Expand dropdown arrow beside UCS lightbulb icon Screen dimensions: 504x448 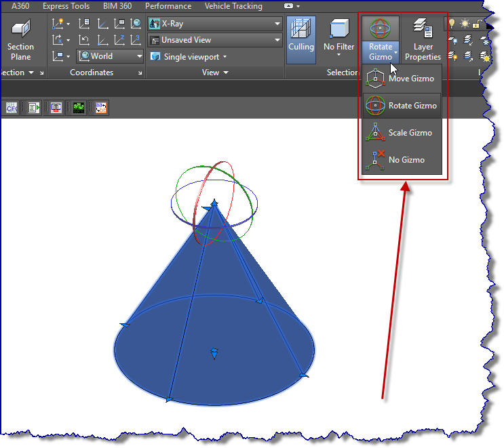(68, 24)
